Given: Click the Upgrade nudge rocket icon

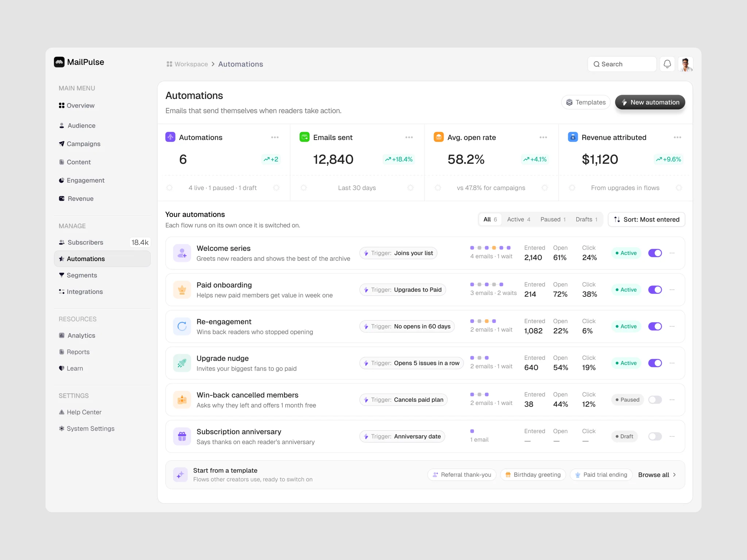Looking at the screenshot, I should coord(182,363).
